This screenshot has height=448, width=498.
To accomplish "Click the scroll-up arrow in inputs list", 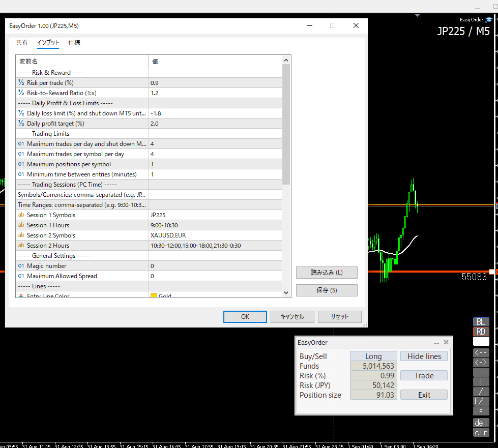I will (x=286, y=60).
